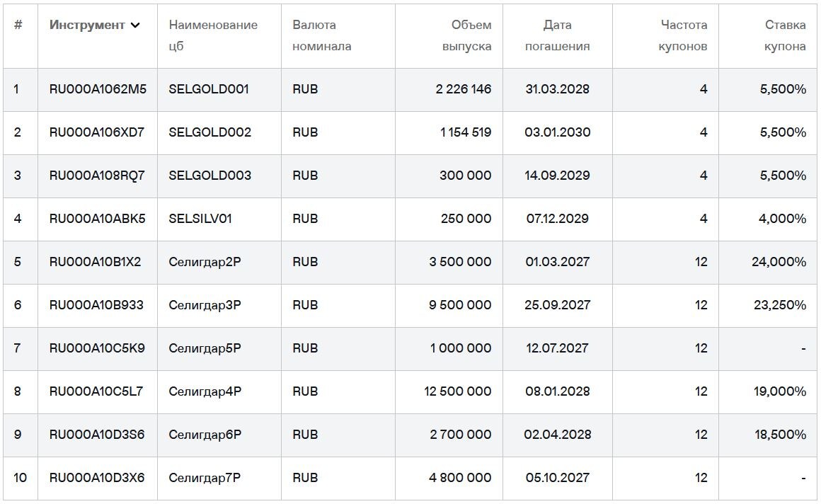The image size is (821, 504).
Task: Sort by the Инструмент column header
Action: coord(86,25)
